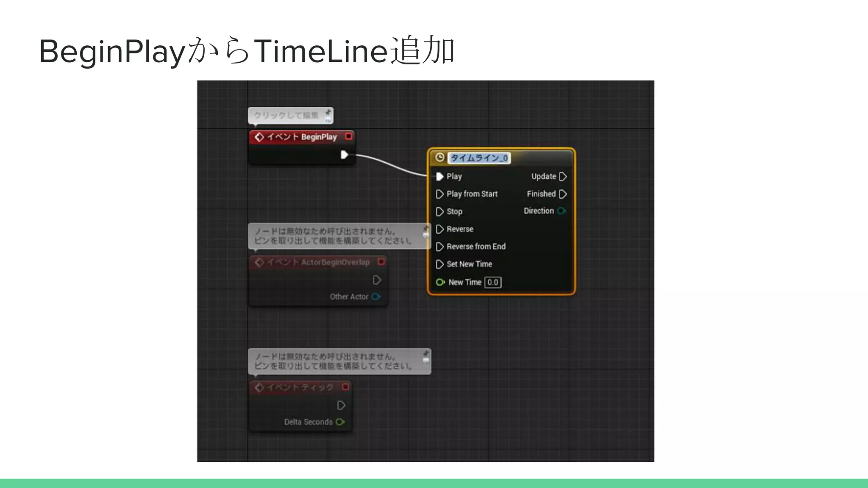Click the disabled-node warning above ActorBeginOverlap
Viewport: 868px width, 488px height.
[x=339, y=236]
